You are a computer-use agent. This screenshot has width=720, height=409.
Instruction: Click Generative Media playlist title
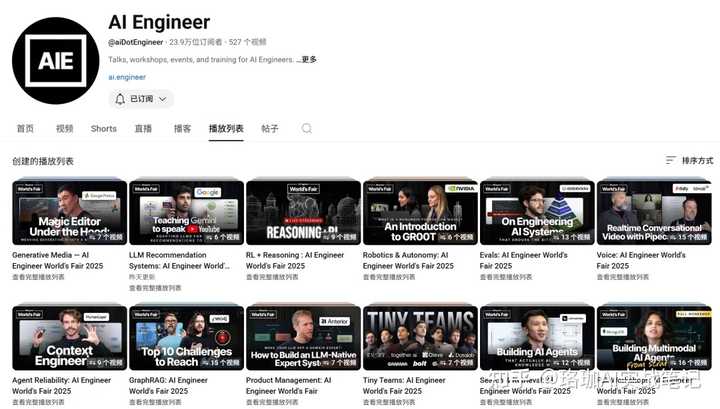click(x=58, y=260)
